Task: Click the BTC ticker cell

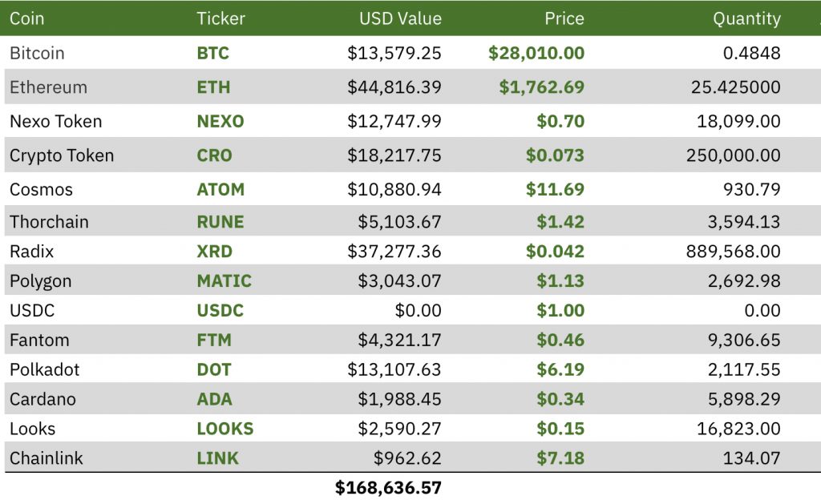Action: tap(212, 53)
